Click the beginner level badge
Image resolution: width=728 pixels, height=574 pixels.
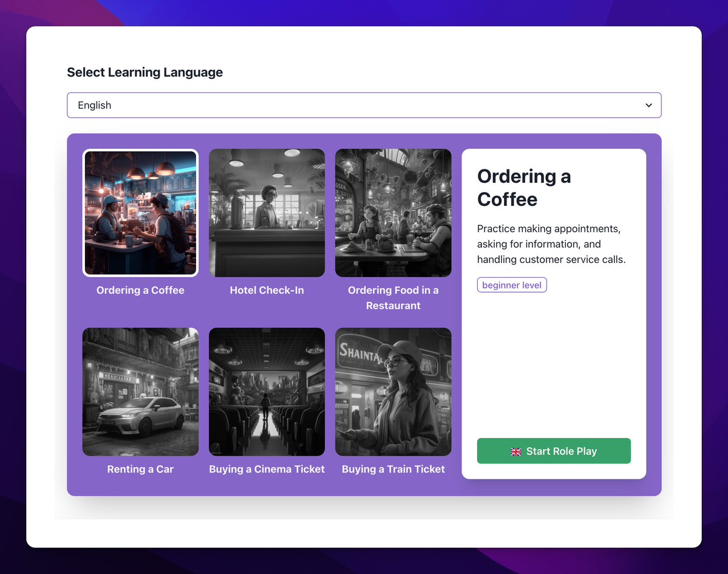(512, 285)
